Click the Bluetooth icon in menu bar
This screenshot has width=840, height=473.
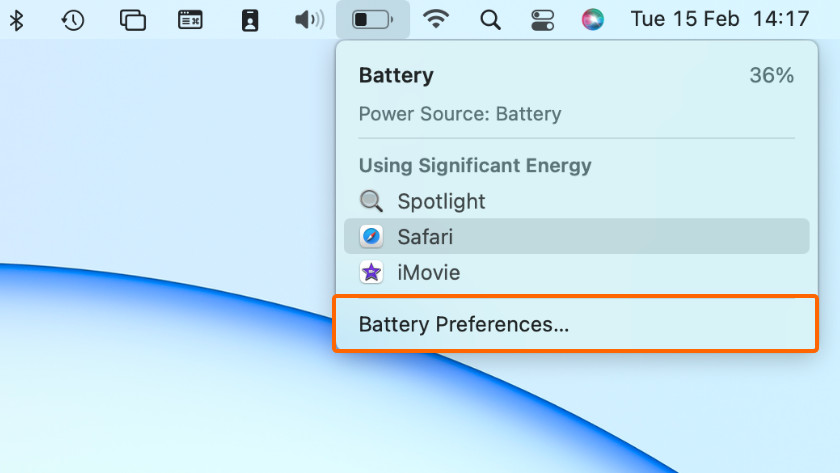pos(16,20)
